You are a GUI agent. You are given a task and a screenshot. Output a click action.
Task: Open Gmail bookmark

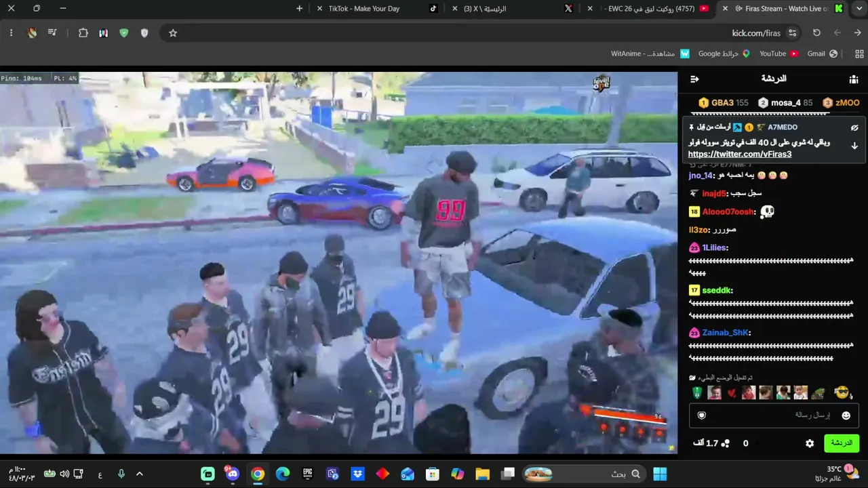click(822, 54)
